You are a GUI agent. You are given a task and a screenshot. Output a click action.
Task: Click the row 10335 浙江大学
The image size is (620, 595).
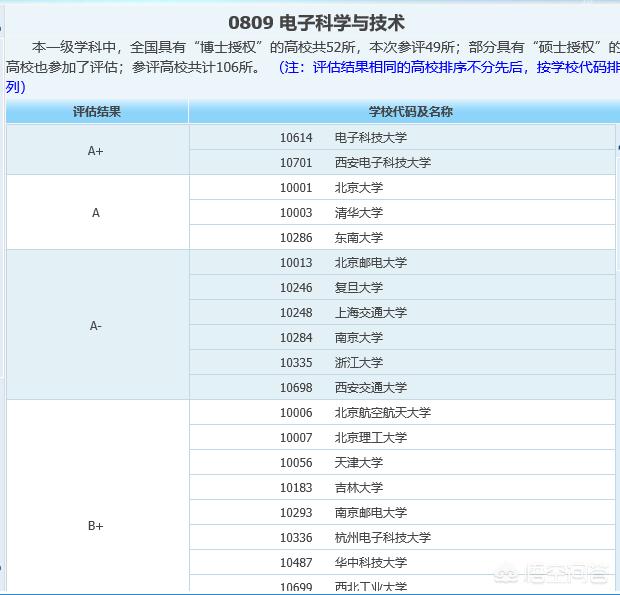(402, 363)
